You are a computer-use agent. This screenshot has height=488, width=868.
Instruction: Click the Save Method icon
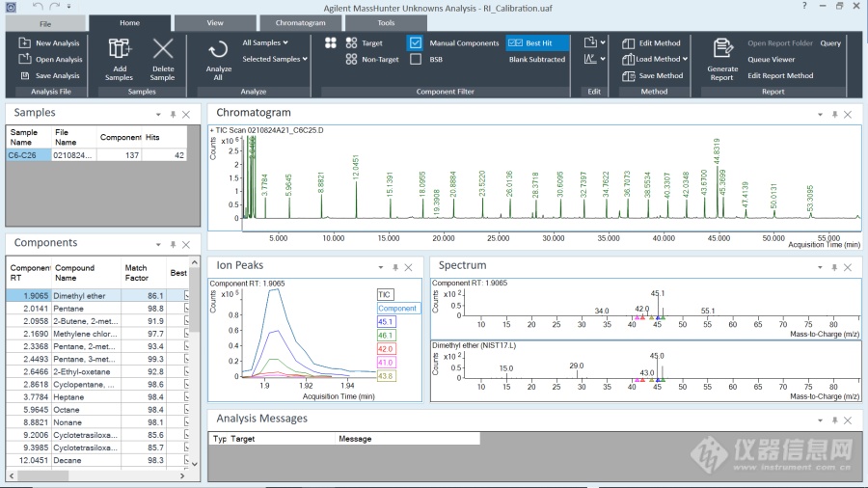coord(628,76)
